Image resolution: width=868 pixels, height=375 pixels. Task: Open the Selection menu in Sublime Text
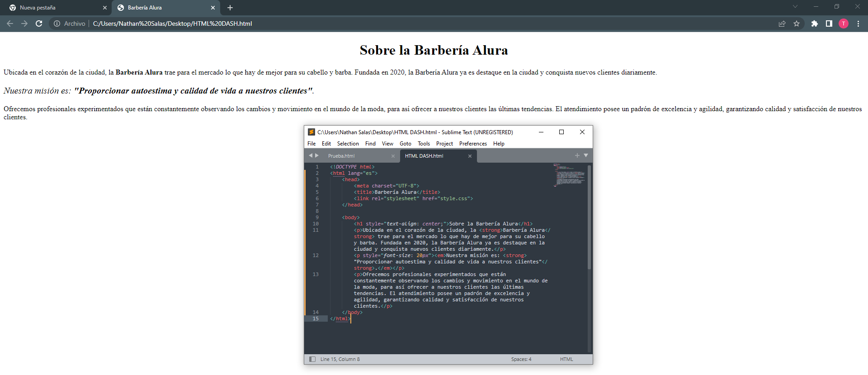[348, 144]
